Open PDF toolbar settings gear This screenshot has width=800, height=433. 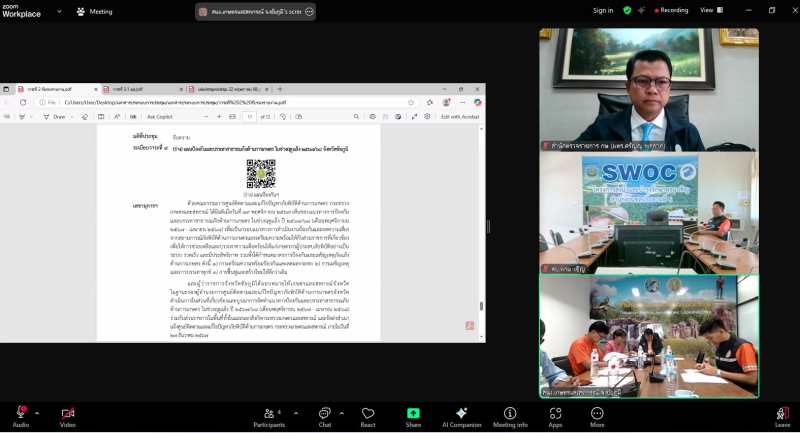click(427, 117)
